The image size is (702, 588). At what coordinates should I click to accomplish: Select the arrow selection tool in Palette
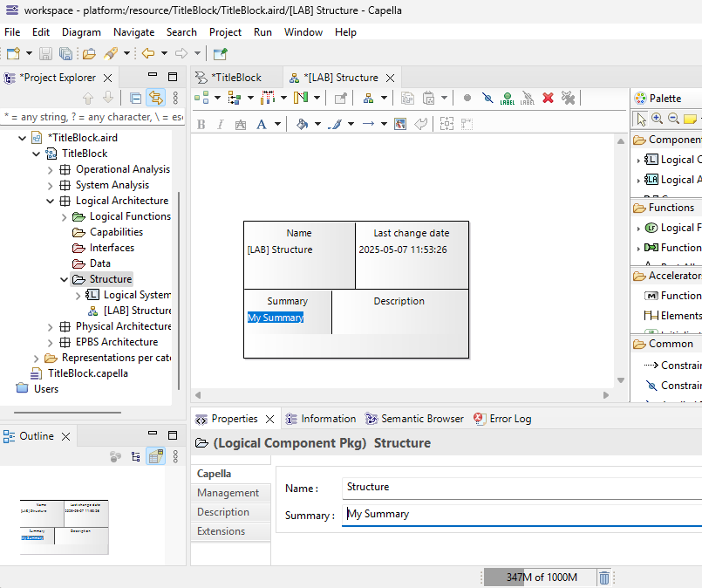[641, 120]
